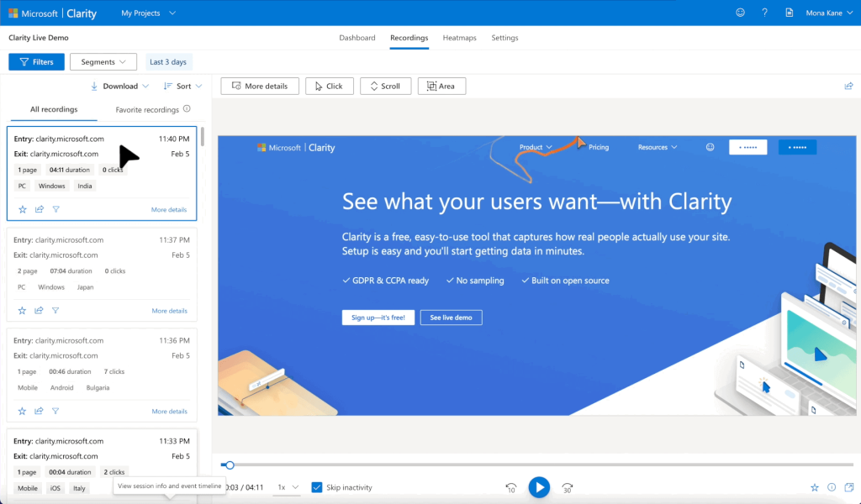Screen dimensions: 861x504
Task: Click share icon at top right of player
Action: [x=848, y=86]
